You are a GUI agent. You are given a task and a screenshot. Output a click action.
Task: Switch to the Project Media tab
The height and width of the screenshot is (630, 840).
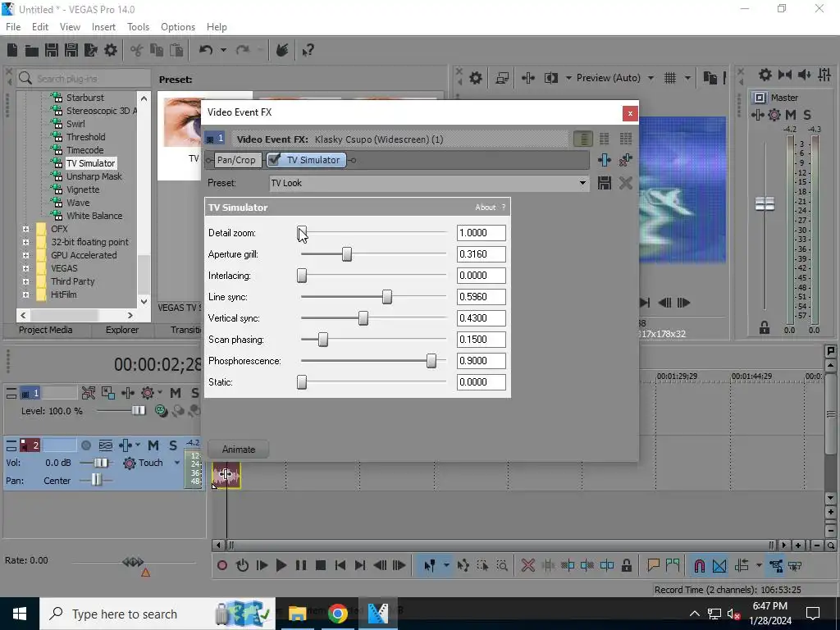point(46,330)
